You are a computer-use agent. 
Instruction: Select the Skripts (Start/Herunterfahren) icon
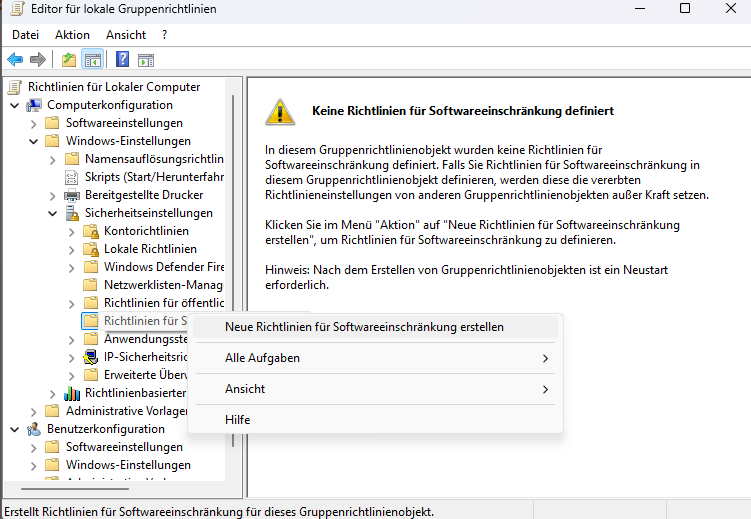[72, 177]
